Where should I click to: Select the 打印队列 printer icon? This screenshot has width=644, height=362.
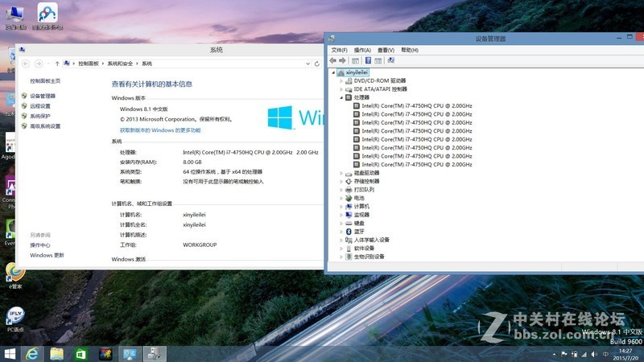(x=349, y=190)
